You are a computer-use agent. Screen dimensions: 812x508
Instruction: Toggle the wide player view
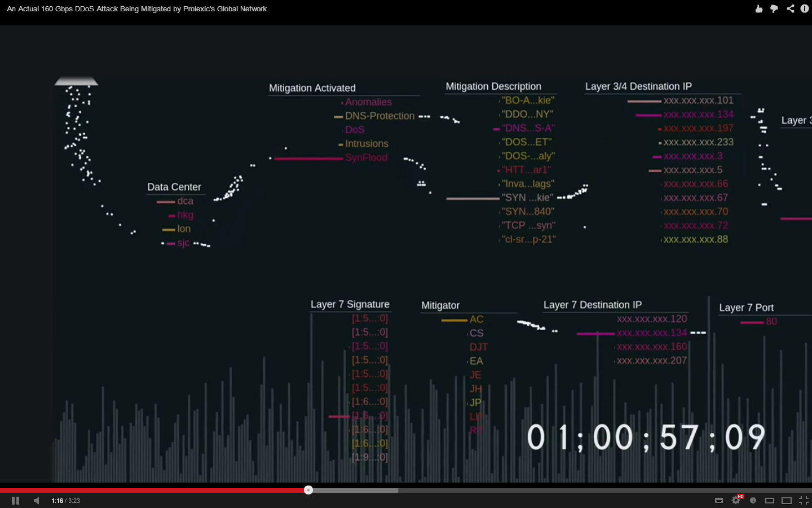point(787,500)
